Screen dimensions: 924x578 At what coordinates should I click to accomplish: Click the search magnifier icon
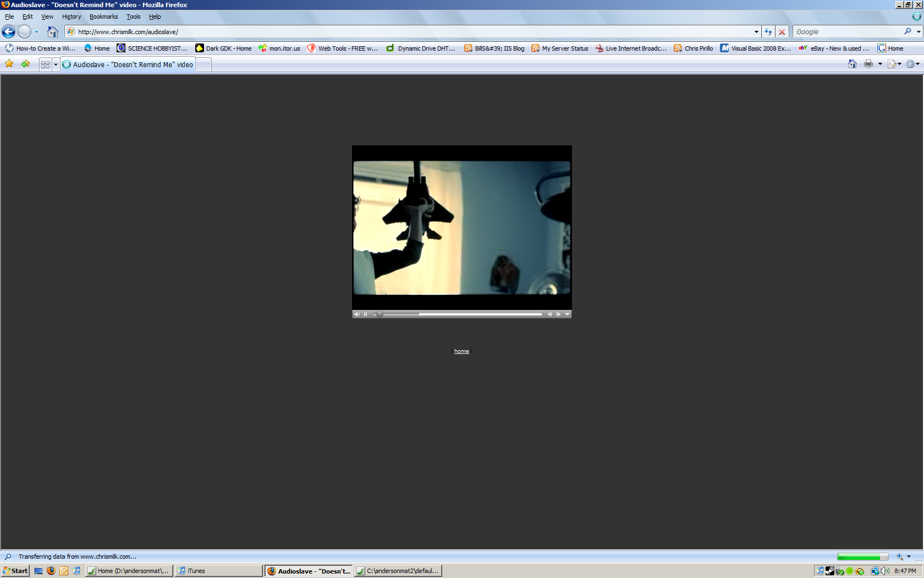tap(908, 31)
